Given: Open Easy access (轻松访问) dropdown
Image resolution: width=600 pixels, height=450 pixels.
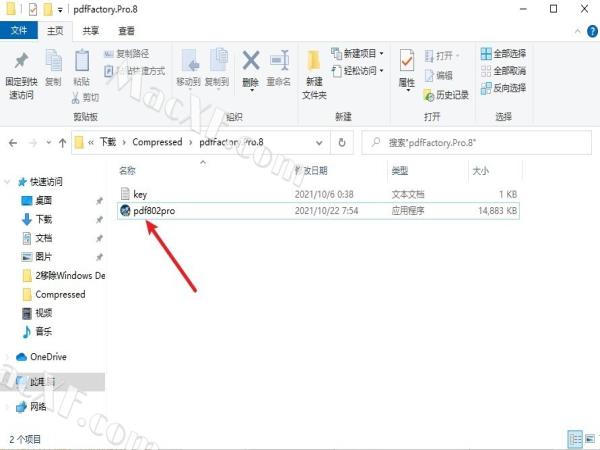Looking at the screenshot, I should pos(357,71).
